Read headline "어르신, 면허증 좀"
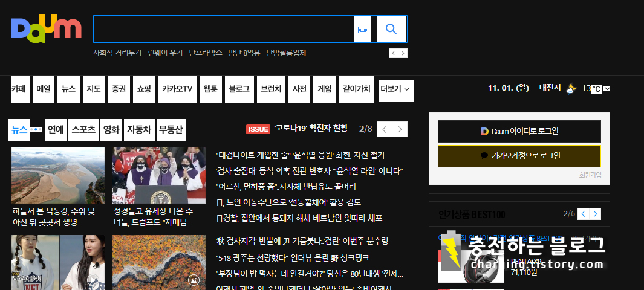The width and height of the screenshot is (644, 290). [286, 187]
